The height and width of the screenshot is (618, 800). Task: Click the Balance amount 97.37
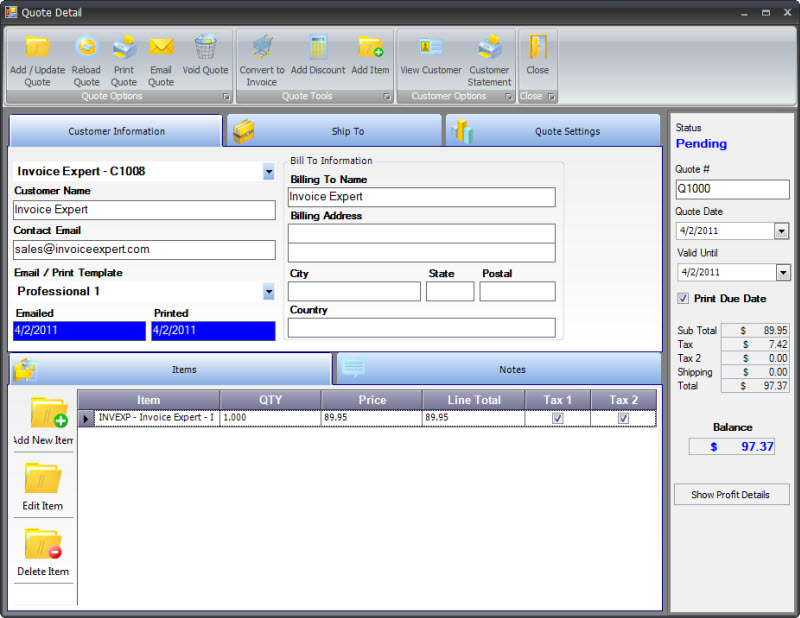[732, 447]
